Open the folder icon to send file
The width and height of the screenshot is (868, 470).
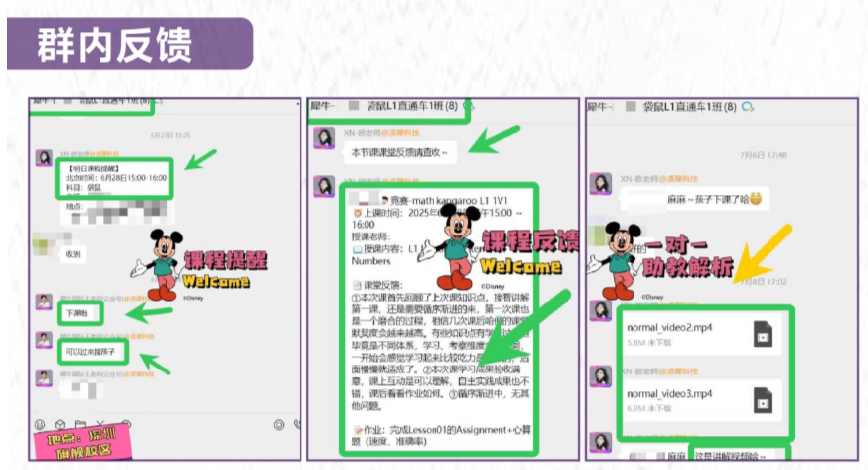pyautogui.click(x=80, y=424)
